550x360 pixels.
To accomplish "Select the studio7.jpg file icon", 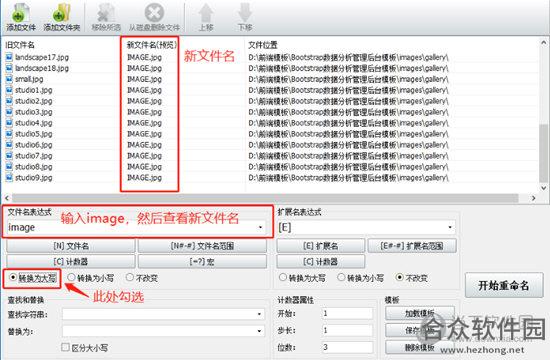I will (9, 155).
